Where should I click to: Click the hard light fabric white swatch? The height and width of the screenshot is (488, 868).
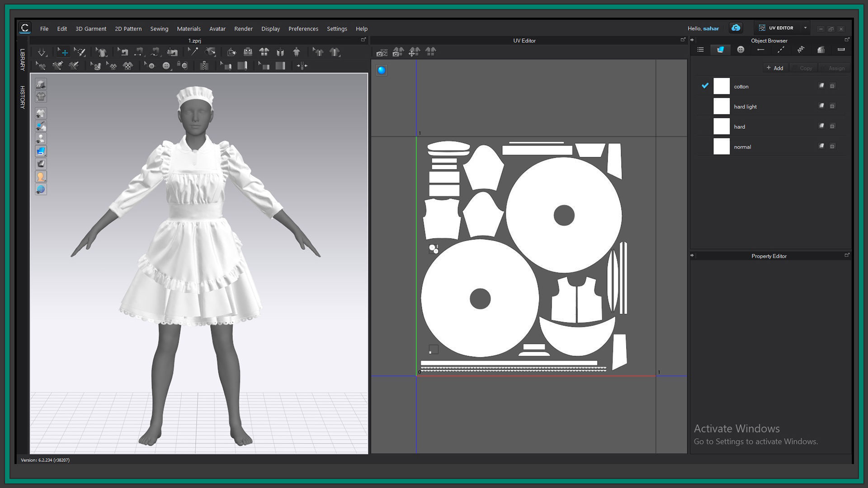pos(722,106)
